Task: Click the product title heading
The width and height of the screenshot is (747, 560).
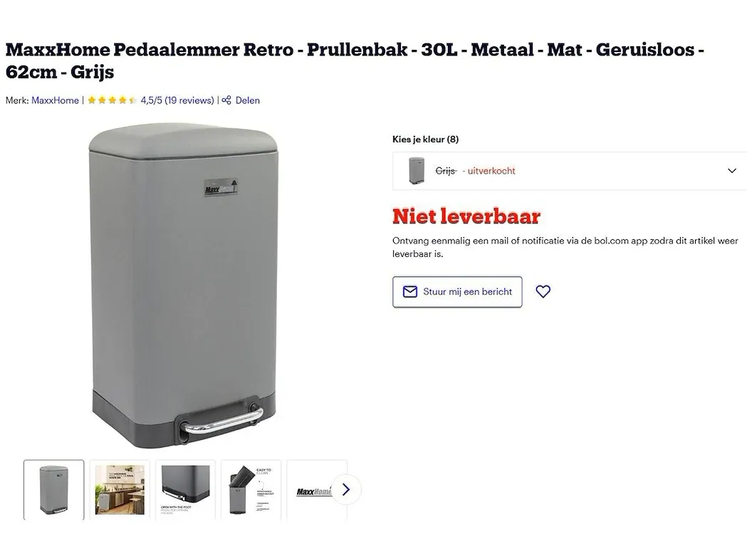Action: (x=355, y=60)
